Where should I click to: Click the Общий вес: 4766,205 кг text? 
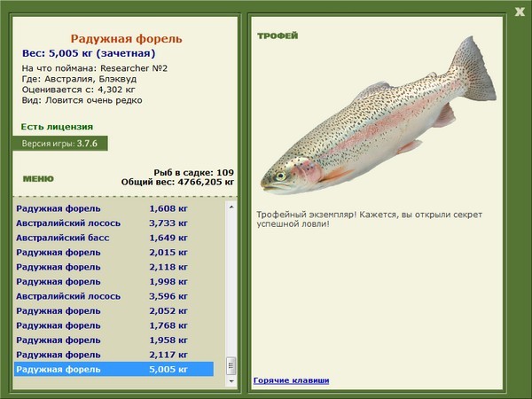point(177,182)
